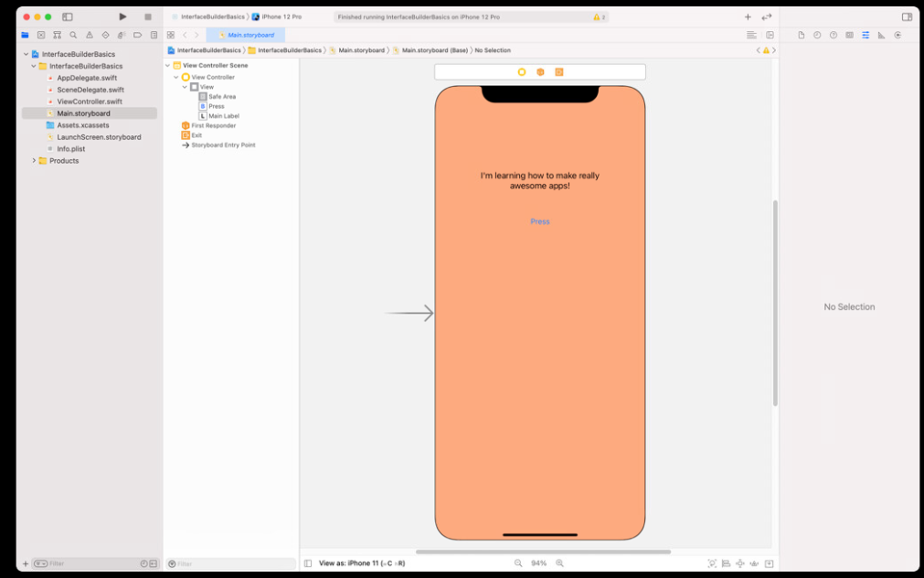Show the Connections inspector
Image resolution: width=924 pixels, height=578 pixels.
(897, 36)
